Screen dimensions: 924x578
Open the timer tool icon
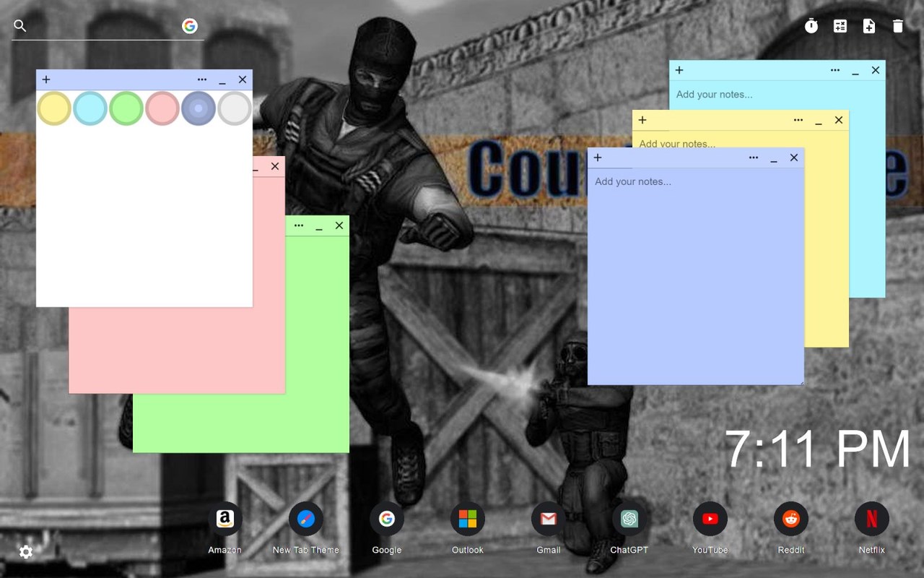(811, 26)
